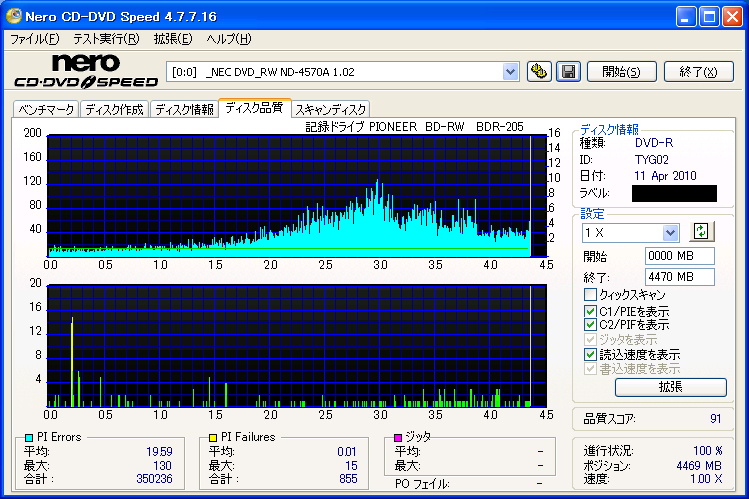Click the Nero disc icon in title bar
Image resolution: width=749 pixels, height=499 pixels.
(x=13, y=16)
